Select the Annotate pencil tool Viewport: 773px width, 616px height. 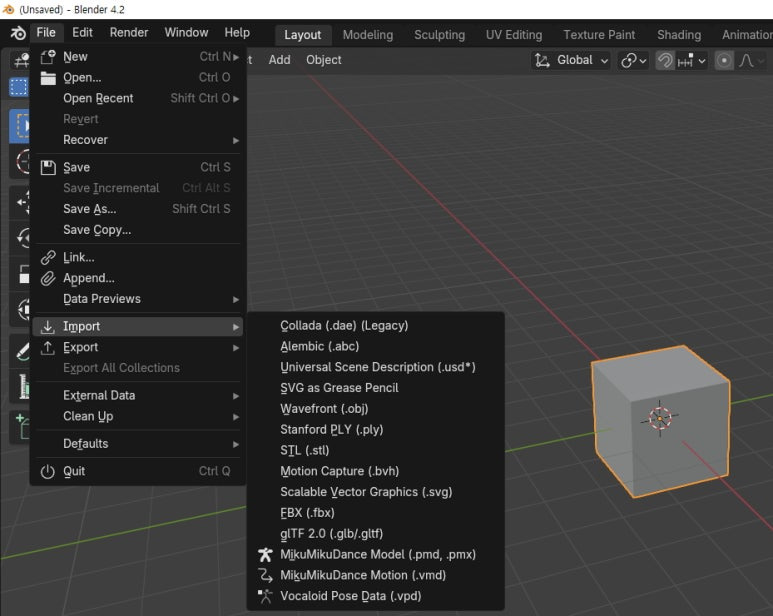(x=21, y=351)
